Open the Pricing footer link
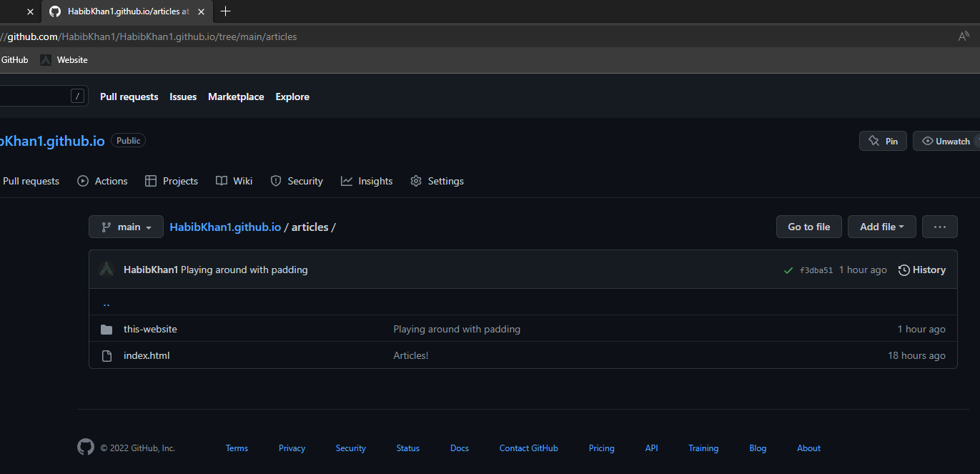 (602, 448)
